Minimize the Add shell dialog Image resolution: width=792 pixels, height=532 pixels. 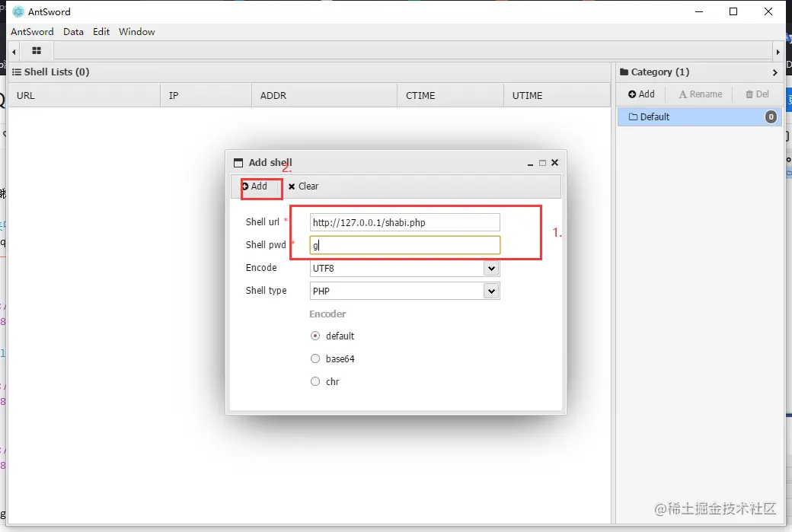[x=530, y=163]
